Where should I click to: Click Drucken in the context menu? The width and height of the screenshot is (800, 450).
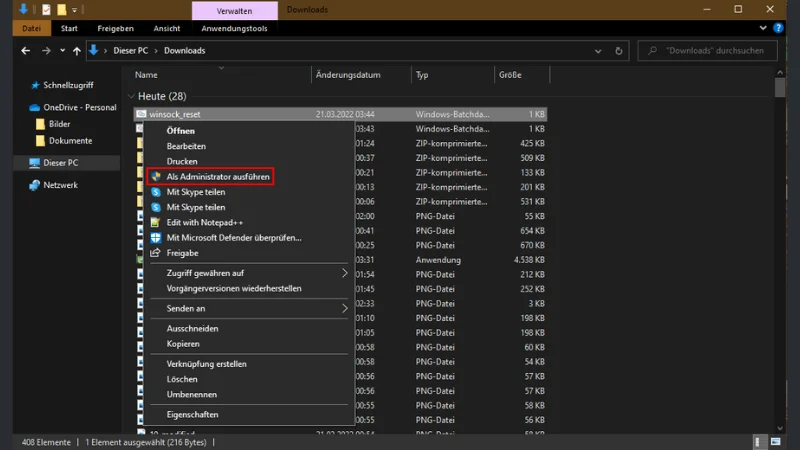182,161
